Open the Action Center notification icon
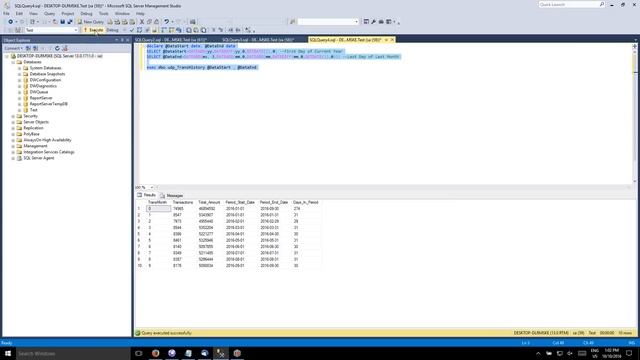 (629, 353)
